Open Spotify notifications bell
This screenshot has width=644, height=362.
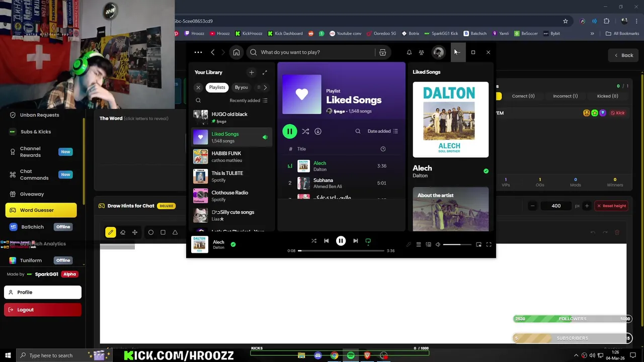(409, 52)
